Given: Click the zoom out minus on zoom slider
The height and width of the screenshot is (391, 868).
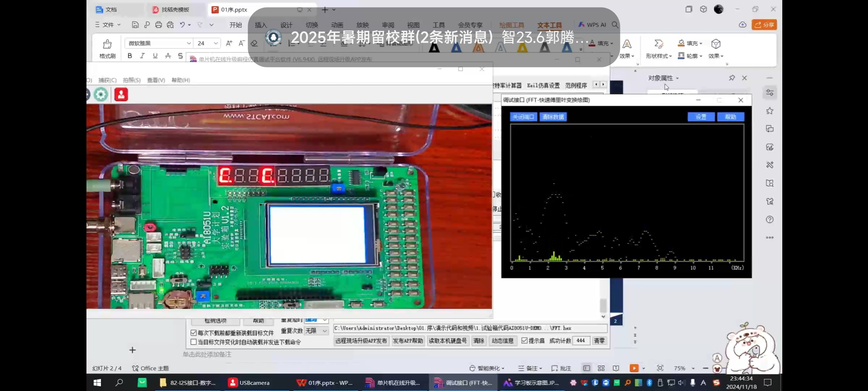Looking at the screenshot, I should pyautogui.click(x=705, y=368).
